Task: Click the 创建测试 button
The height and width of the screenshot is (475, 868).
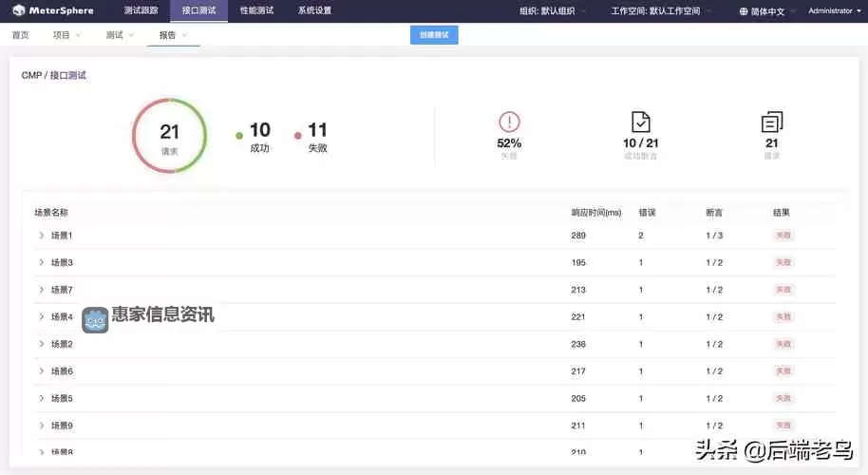Action: [x=434, y=35]
